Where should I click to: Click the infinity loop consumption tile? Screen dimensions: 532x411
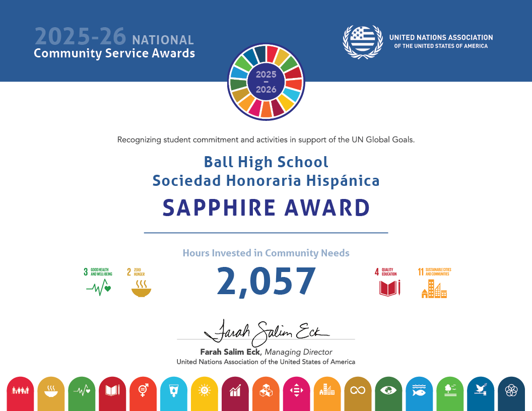(358, 394)
